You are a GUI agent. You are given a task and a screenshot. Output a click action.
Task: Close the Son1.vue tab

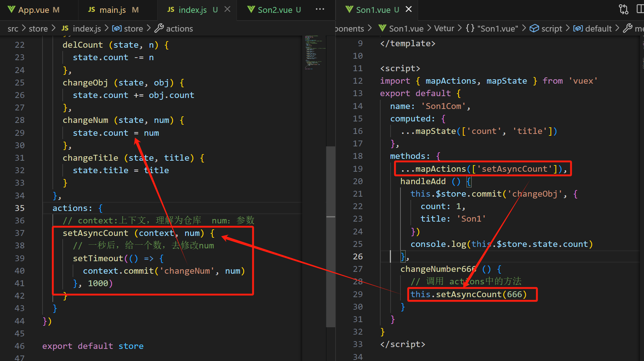[x=409, y=9]
